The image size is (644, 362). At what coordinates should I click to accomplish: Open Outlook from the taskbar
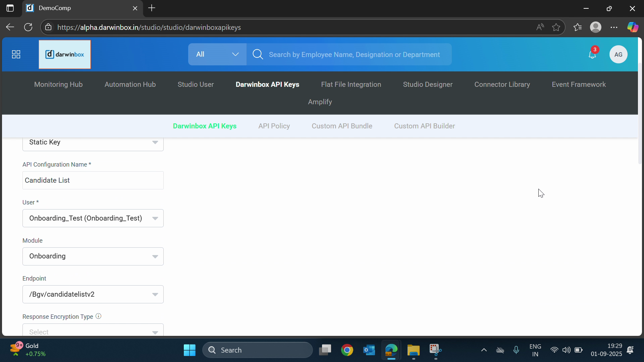click(369, 350)
